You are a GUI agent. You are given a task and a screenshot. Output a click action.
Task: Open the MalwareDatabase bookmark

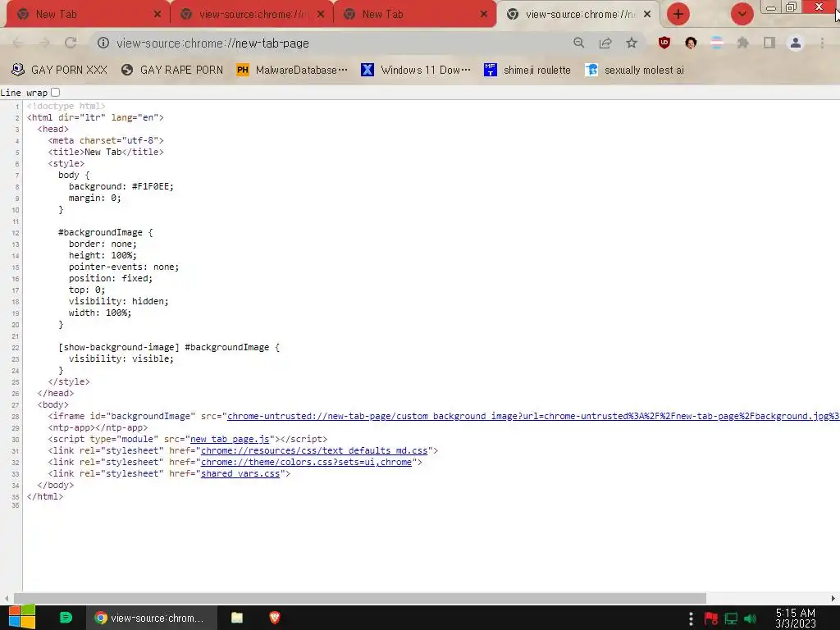292,70
